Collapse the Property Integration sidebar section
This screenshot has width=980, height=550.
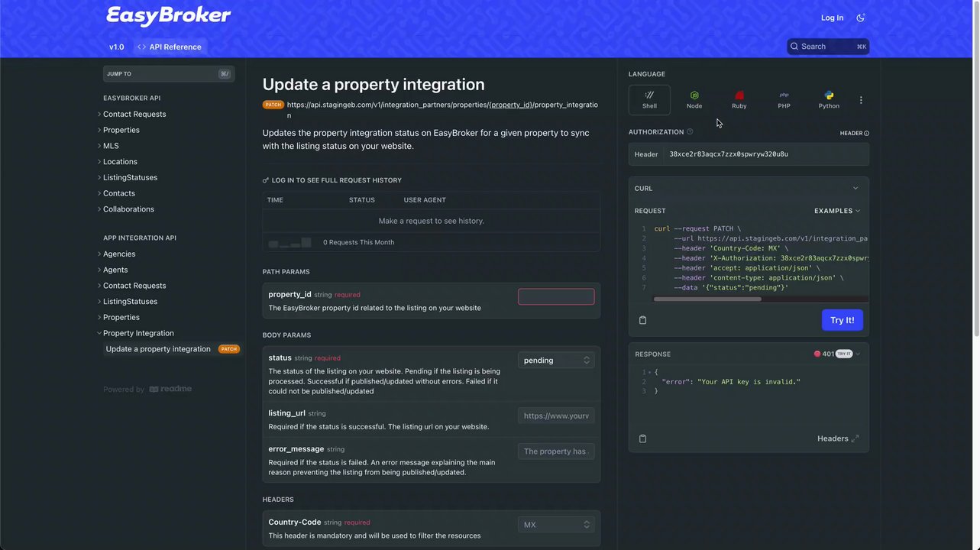coord(135,333)
